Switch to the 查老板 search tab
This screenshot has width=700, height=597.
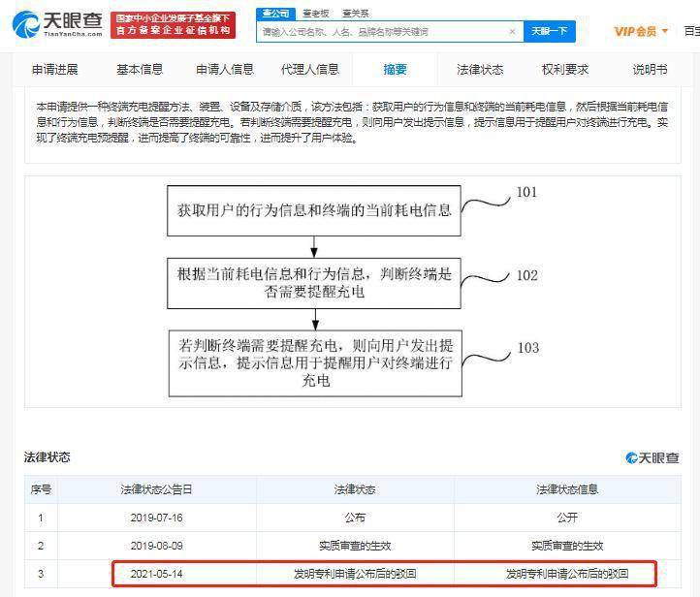tap(315, 13)
